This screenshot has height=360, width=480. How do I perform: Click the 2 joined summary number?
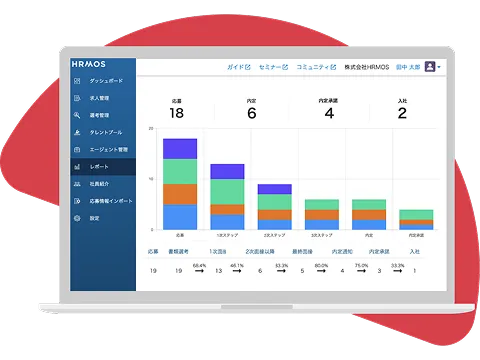point(402,113)
